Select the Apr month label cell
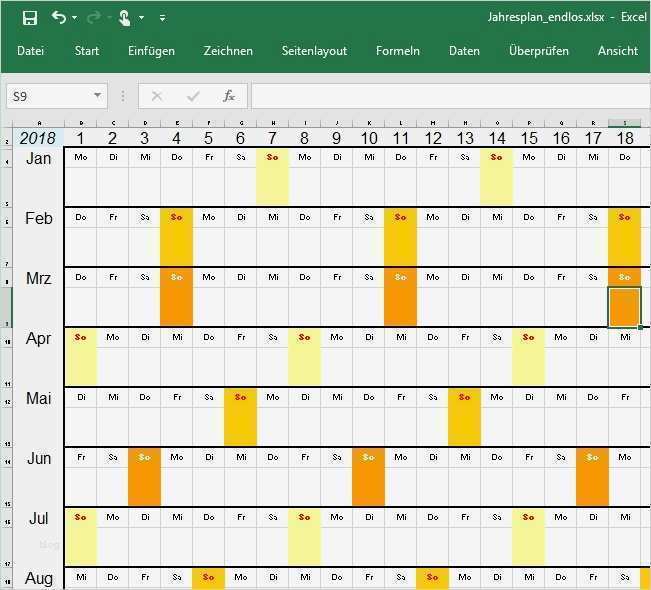The width and height of the screenshot is (651, 590). [x=39, y=338]
